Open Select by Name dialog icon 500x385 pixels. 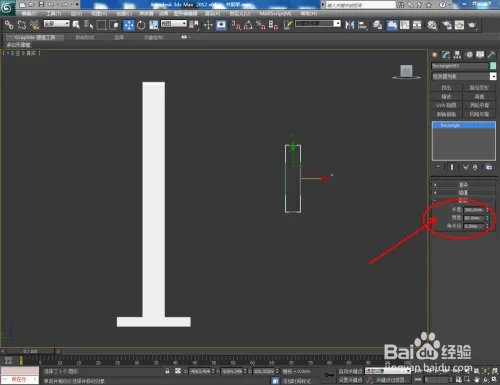pos(88,25)
